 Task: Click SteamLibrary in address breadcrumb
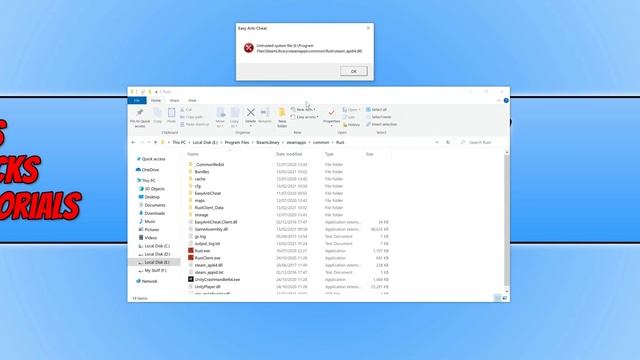(x=268, y=142)
